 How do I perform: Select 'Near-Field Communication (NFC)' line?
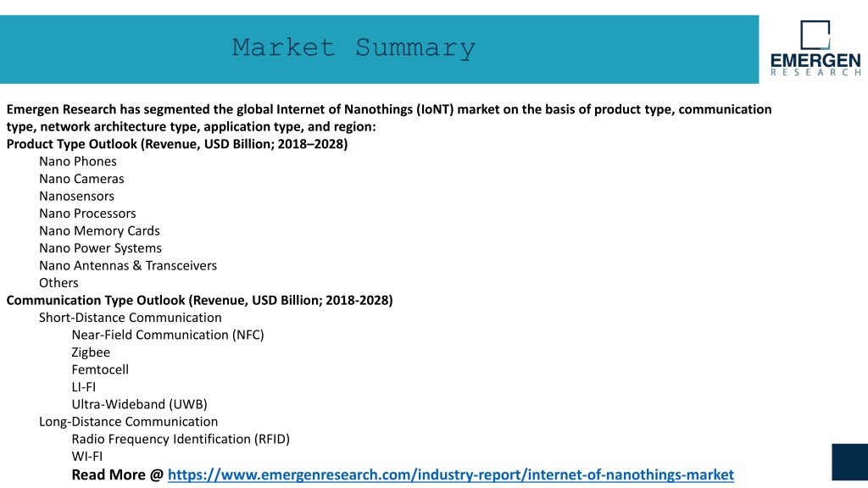click(x=168, y=335)
